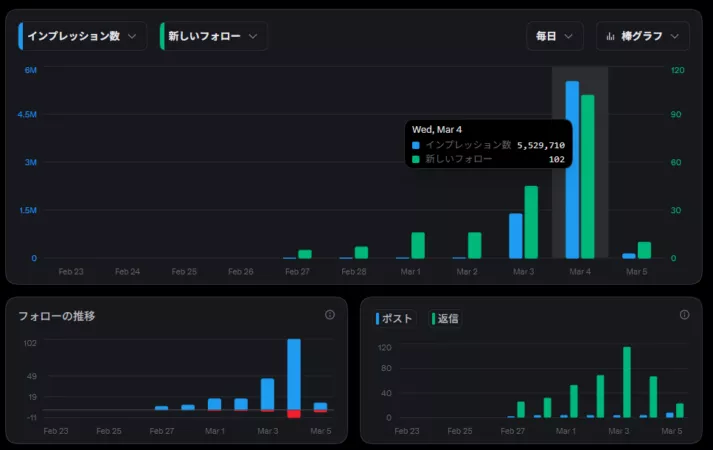This screenshot has width=713, height=450.
Task: Click the info icon in フォローの推移 panel
Action: [330, 315]
